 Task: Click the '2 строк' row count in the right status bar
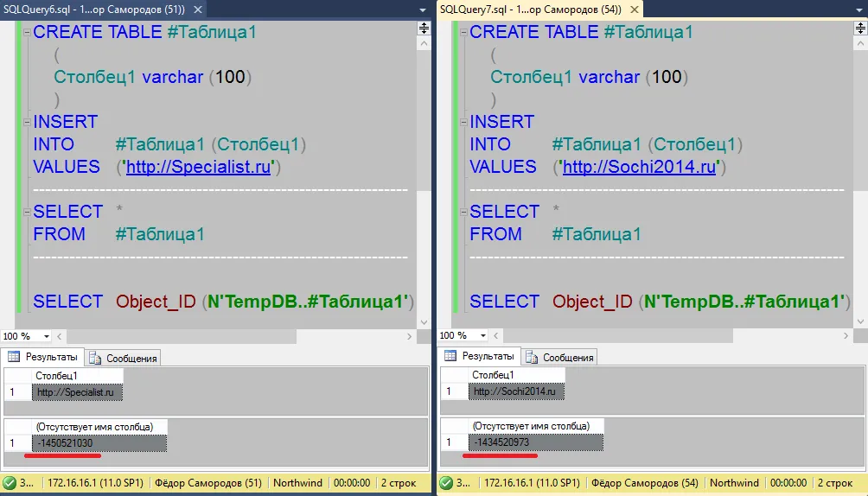click(835, 483)
